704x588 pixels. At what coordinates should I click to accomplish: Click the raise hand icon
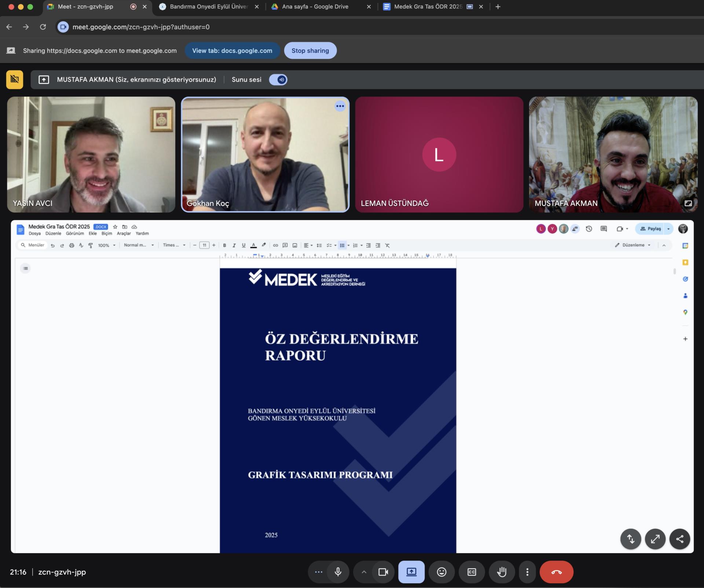502,572
